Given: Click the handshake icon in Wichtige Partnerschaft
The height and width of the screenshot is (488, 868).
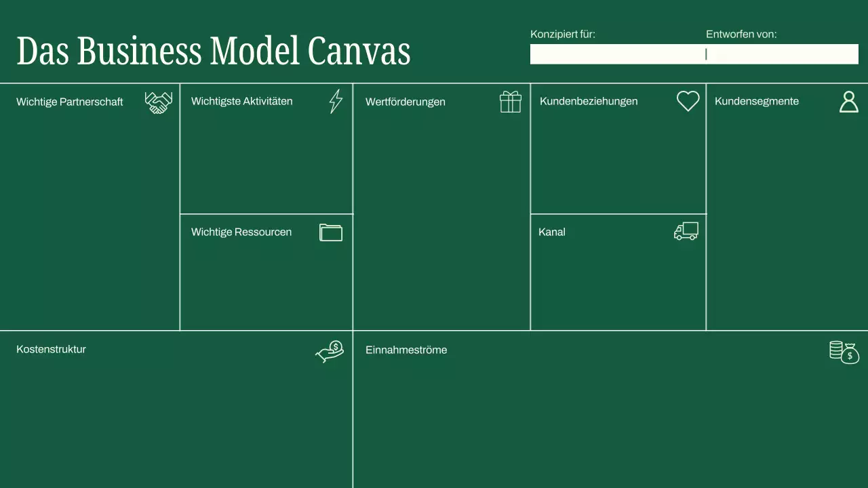Looking at the screenshot, I should click(x=158, y=103).
